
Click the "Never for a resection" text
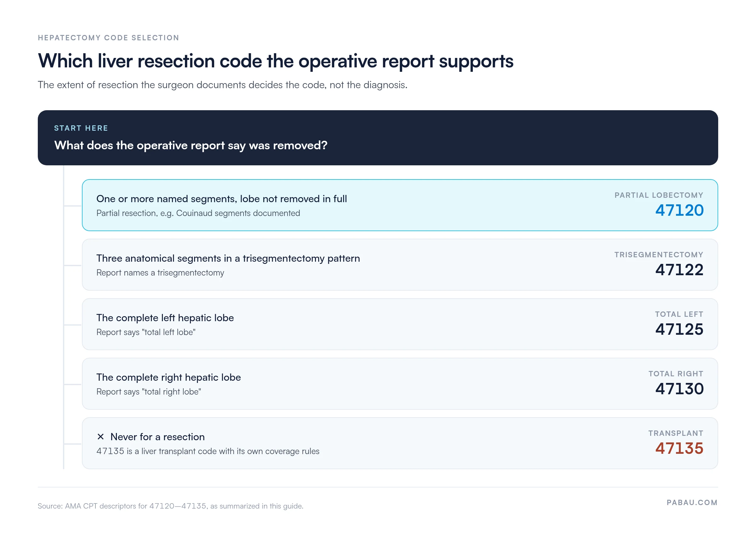(157, 437)
